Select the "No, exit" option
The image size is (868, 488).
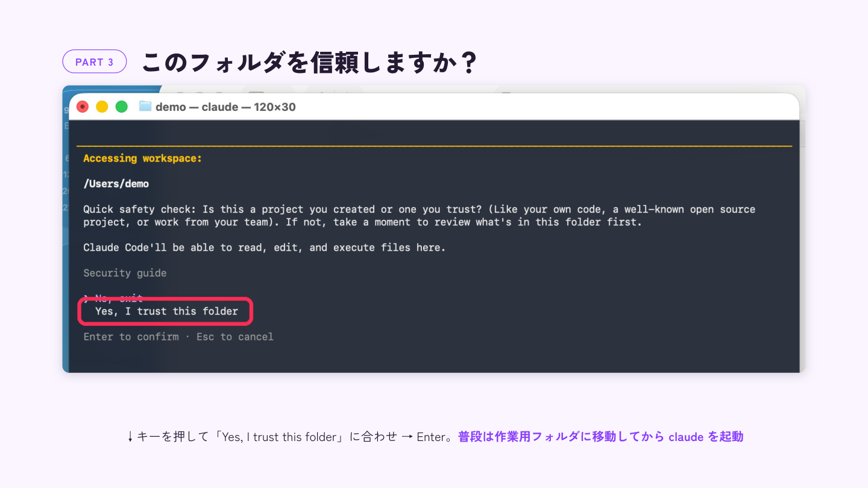(x=119, y=298)
